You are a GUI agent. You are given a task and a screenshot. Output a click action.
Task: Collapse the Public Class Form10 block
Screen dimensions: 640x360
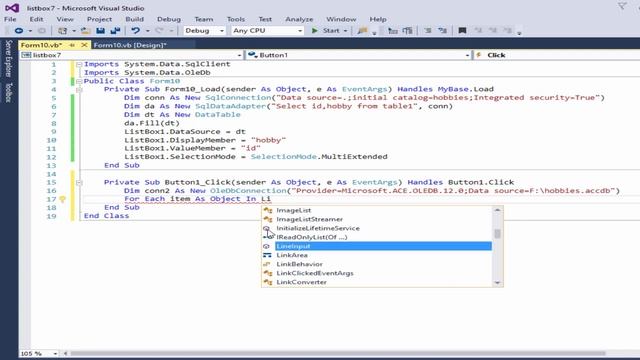pos(79,81)
